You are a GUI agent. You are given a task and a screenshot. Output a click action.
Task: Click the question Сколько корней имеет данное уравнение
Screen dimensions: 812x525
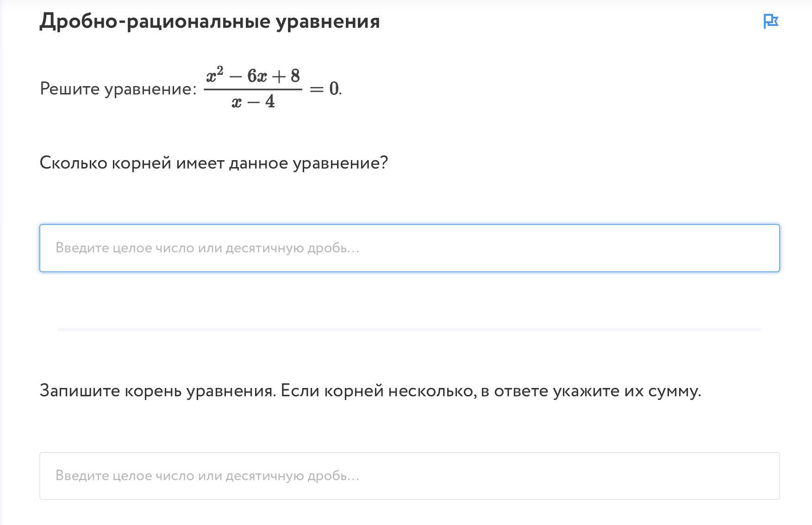click(214, 163)
